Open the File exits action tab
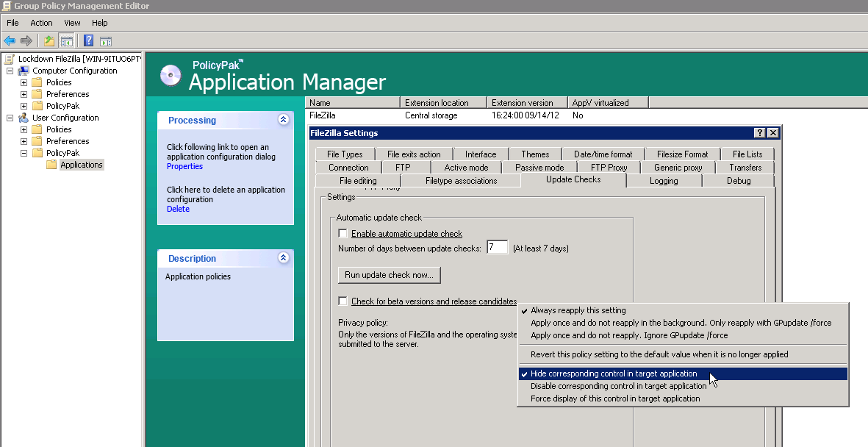The image size is (868, 447). [414, 154]
